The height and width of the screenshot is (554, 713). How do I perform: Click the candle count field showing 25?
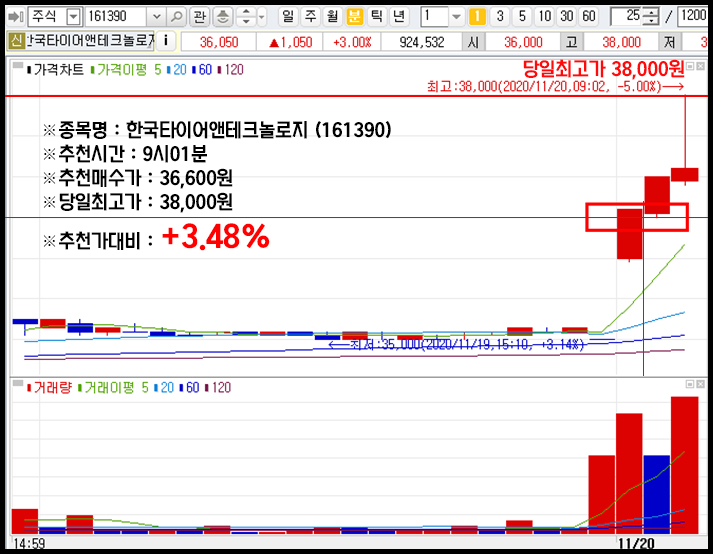click(627, 17)
